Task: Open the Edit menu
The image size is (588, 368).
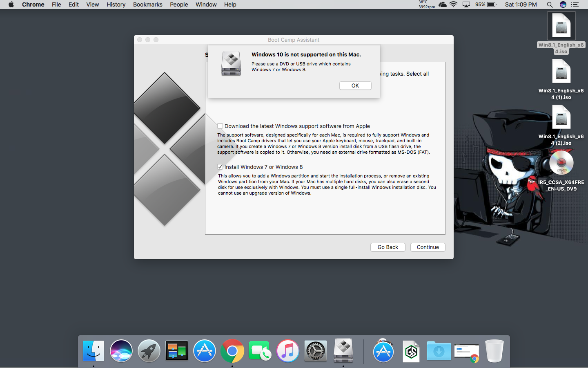Action: tap(73, 4)
